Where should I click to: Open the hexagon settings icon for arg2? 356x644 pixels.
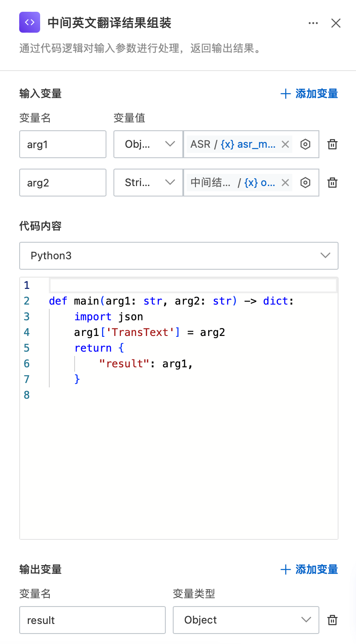click(305, 183)
